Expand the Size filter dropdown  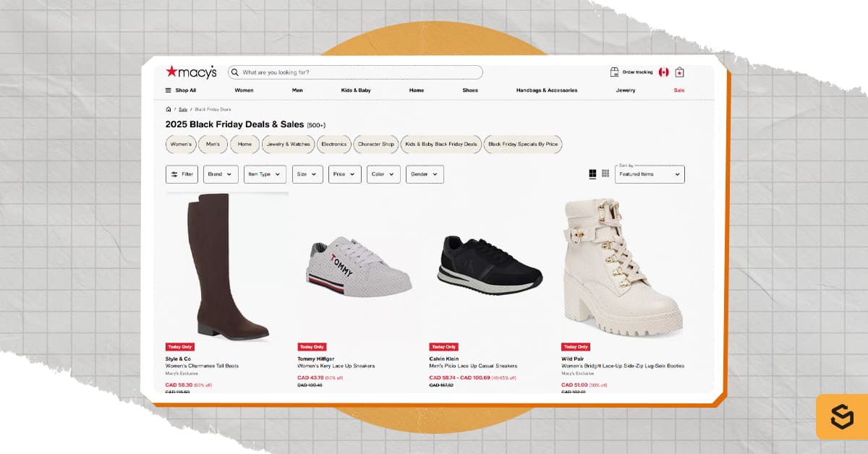[x=307, y=174]
